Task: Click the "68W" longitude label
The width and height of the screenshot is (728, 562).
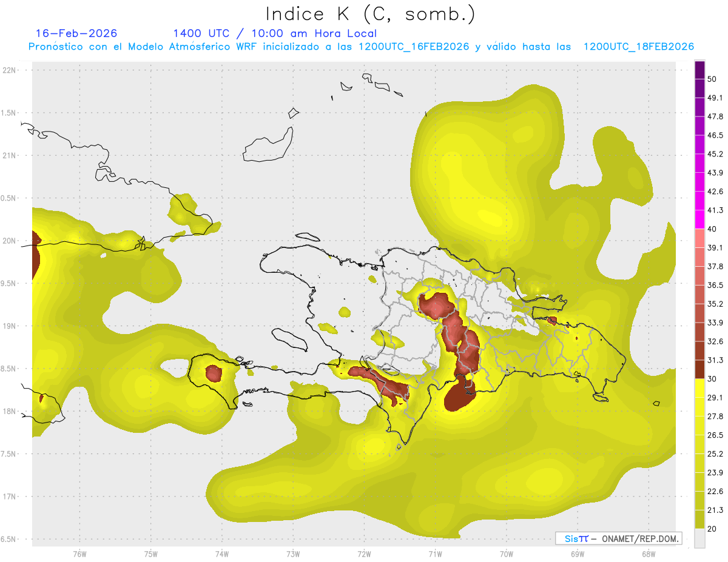Action: coord(648,554)
